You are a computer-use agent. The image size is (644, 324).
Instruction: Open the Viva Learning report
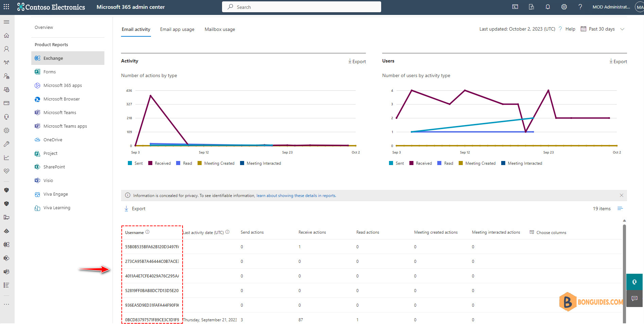(68, 208)
